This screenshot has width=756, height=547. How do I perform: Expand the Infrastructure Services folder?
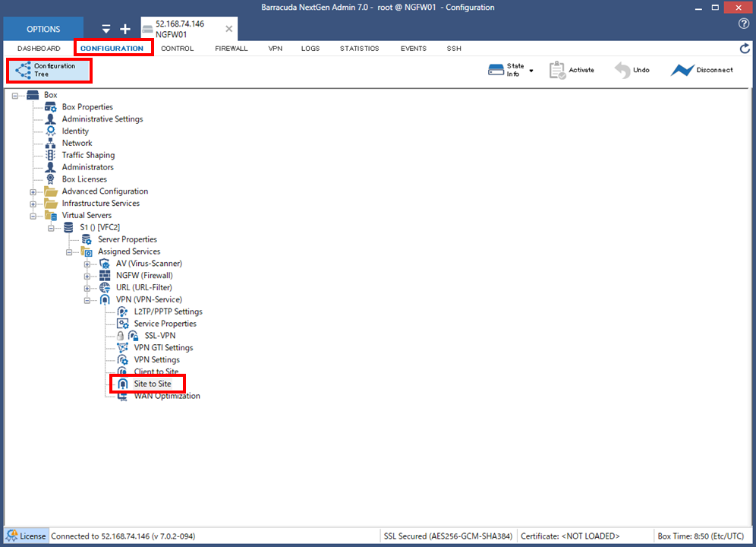[33, 204]
